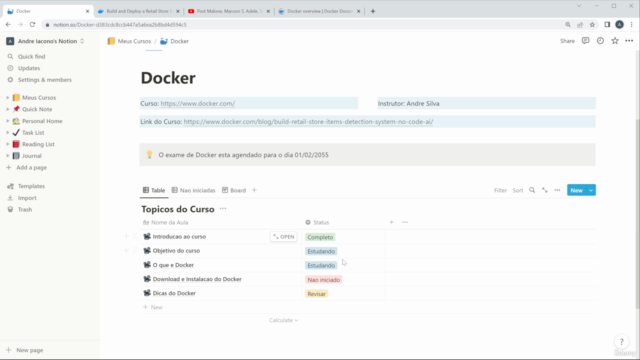Open Updates in the sidebar
Viewport: 640px width, 360px height.
pos(29,68)
